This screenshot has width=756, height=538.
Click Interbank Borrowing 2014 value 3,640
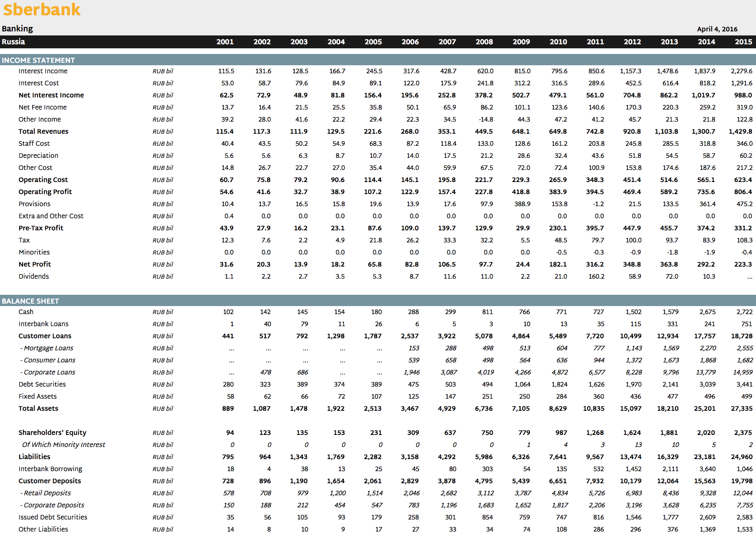coord(707,469)
